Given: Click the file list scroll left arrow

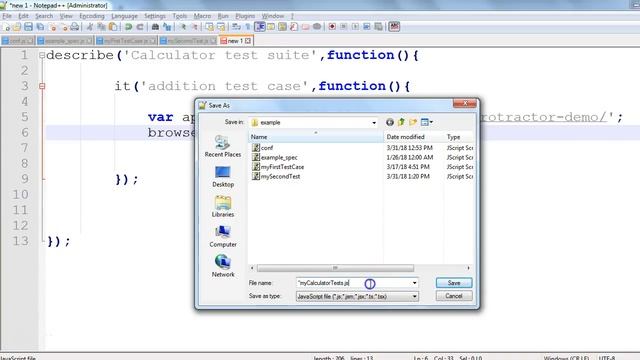Looking at the screenshot, I should pyautogui.click(x=252, y=268).
